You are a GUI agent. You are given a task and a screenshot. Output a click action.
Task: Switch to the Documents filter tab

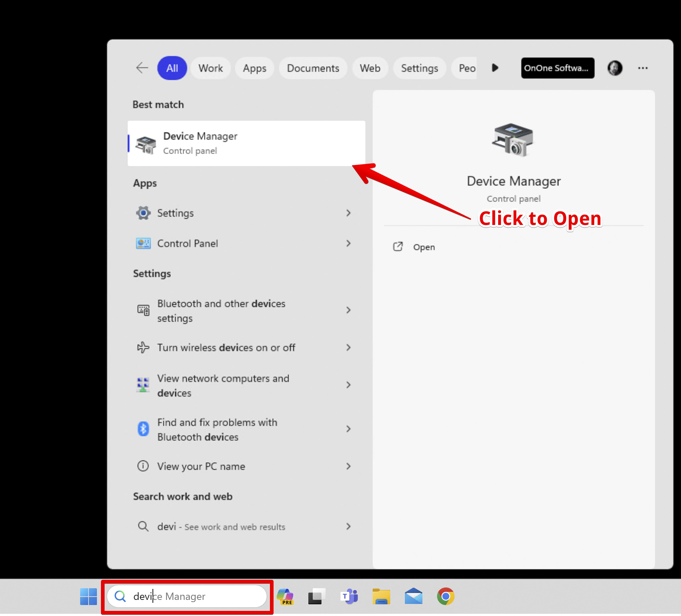[313, 68]
